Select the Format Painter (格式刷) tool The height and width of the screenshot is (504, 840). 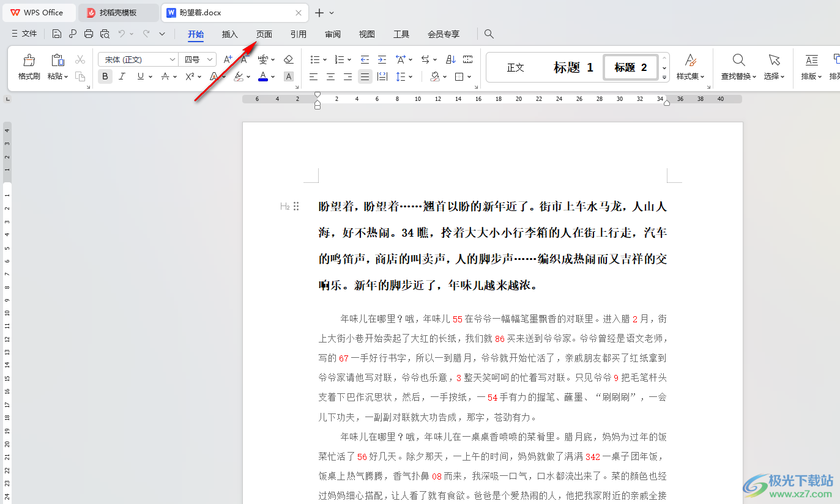(x=29, y=67)
